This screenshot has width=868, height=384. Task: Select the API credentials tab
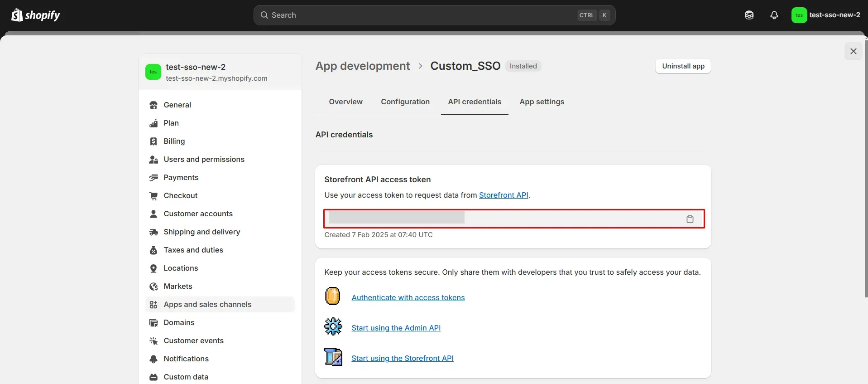[x=475, y=102]
